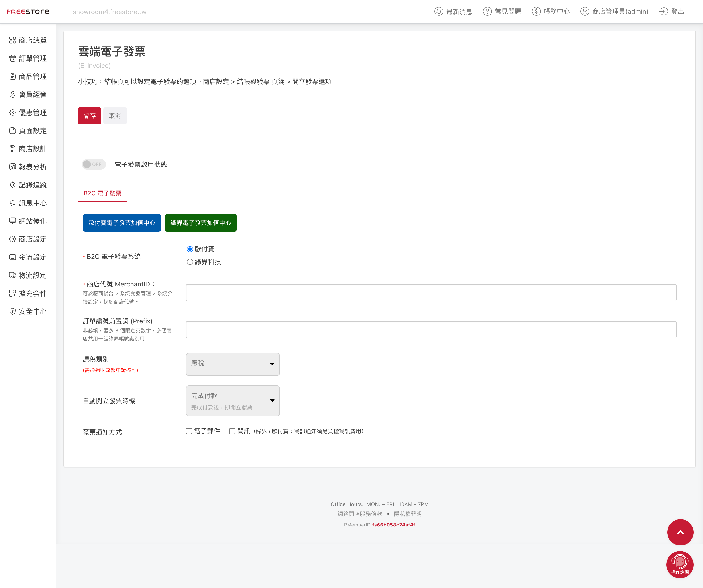703x588 pixels.
Task: Open 金流設定 menu in sidebar
Action: point(28,257)
